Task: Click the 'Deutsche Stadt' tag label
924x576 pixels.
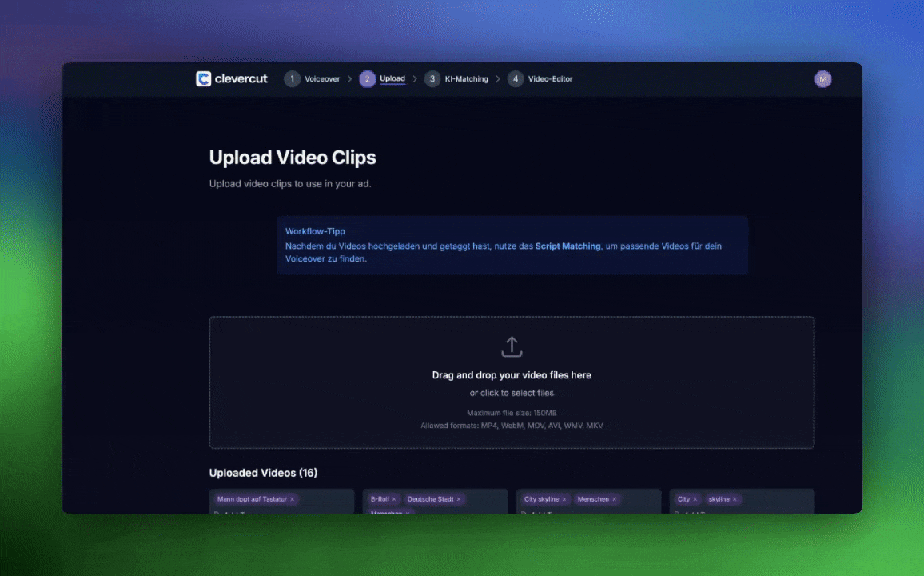Action: tap(430, 499)
